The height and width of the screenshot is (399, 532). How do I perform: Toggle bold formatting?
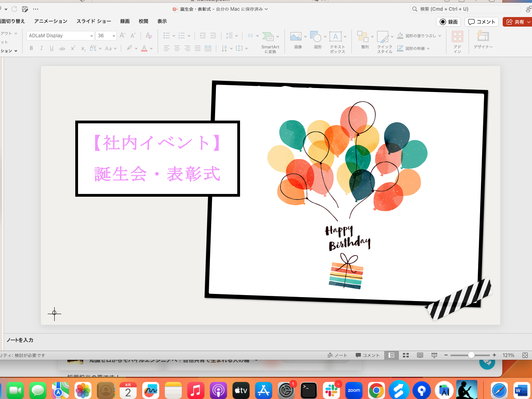click(31, 48)
